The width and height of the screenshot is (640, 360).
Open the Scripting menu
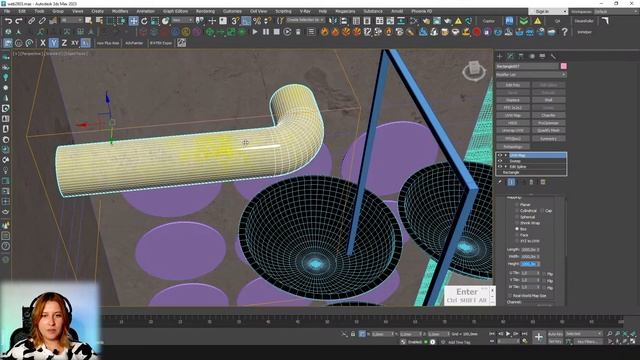pyautogui.click(x=283, y=11)
